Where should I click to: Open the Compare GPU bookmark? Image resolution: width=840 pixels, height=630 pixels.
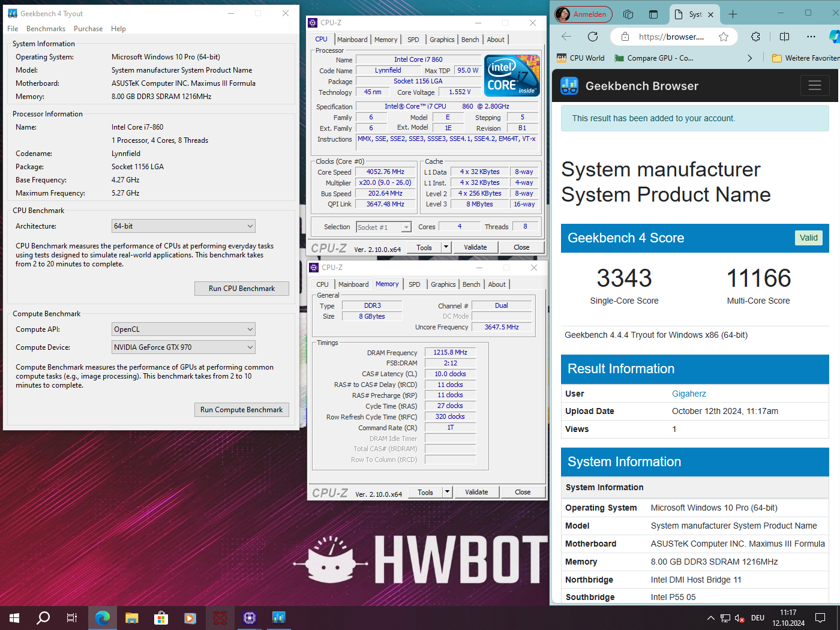(x=654, y=58)
